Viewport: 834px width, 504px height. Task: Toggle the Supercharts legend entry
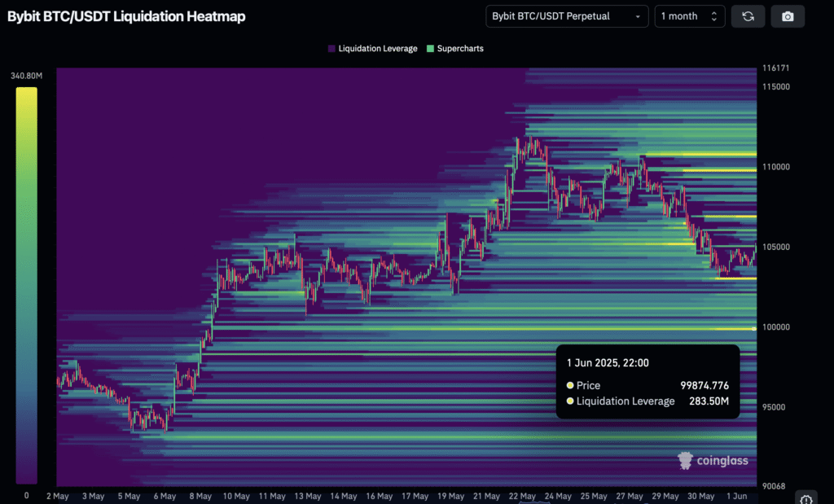click(455, 48)
